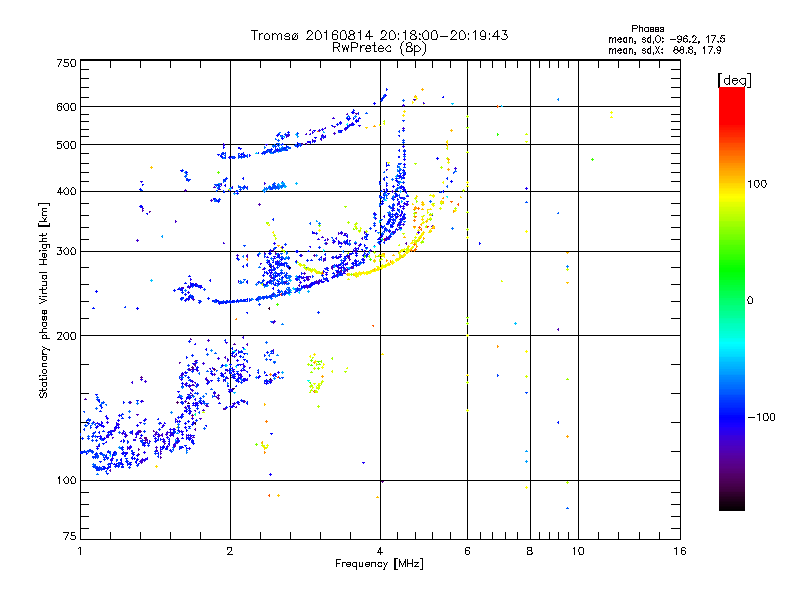Click the y-axis label '500'
800x600 pixels.
[x=67, y=145]
